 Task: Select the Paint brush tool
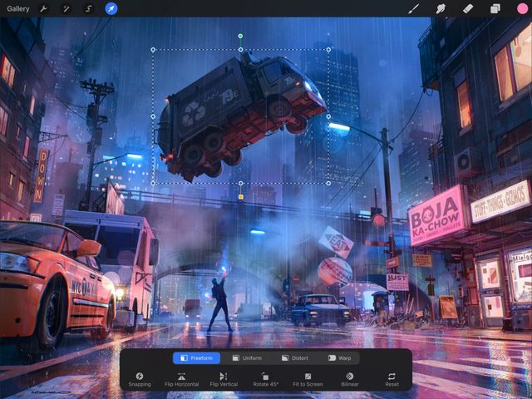coord(413,9)
